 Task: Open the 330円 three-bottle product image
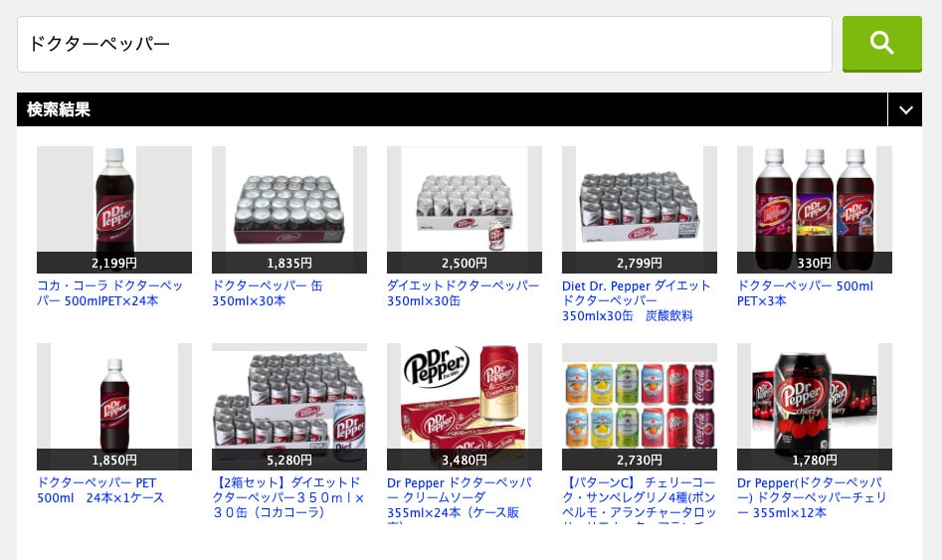click(814, 209)
